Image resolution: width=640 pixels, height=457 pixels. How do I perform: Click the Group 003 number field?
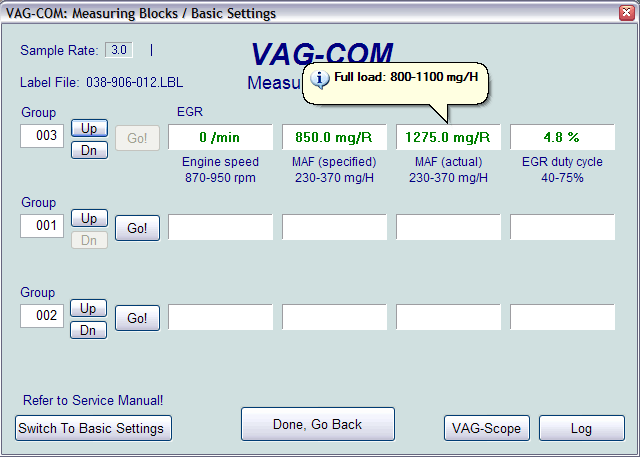pos(42,135)
